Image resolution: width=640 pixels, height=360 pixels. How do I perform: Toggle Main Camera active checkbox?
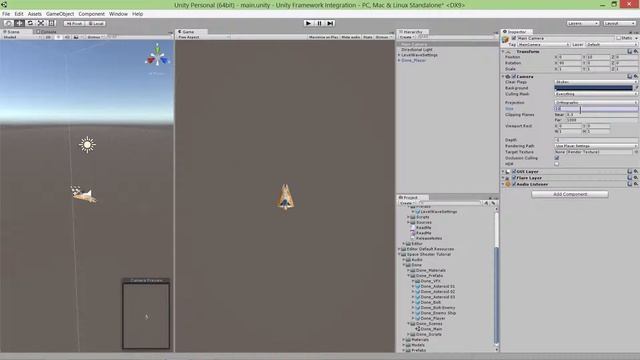point(514,38)
